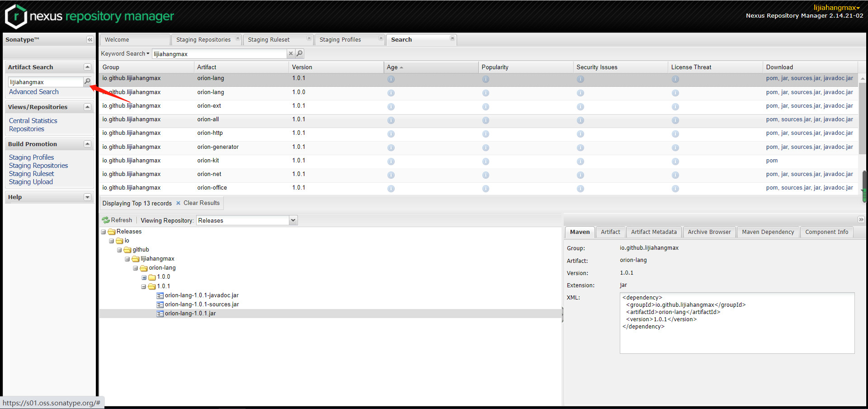Close the Staging Repositories tab
The height and width of the screenshot is (409, 868).
pyautogui.click(x=238, y=38)
